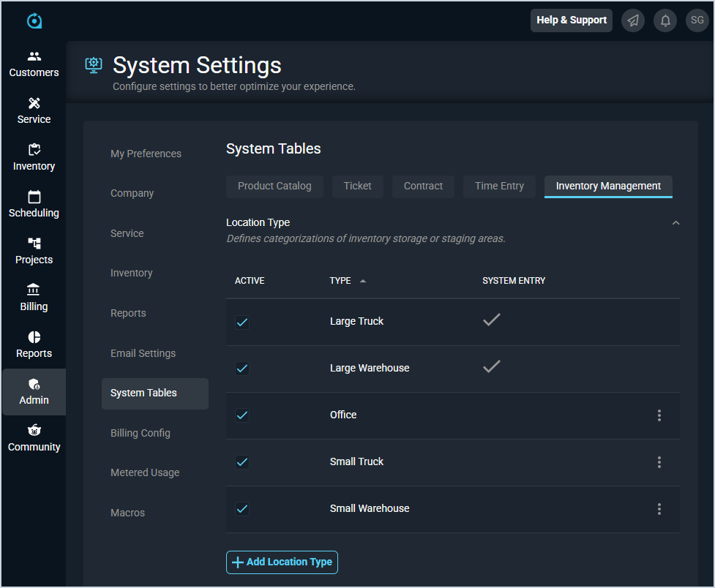Collapse the Location Type section
Image resolution: width=715 pixels, height=588 pixels.
(675, 223)
